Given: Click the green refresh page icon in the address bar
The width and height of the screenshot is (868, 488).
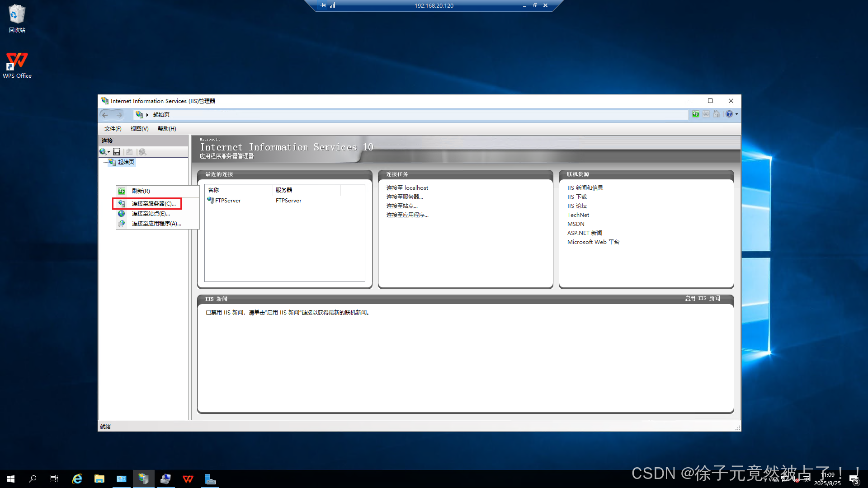Looking at the screenshot, I should click(695, 114).
